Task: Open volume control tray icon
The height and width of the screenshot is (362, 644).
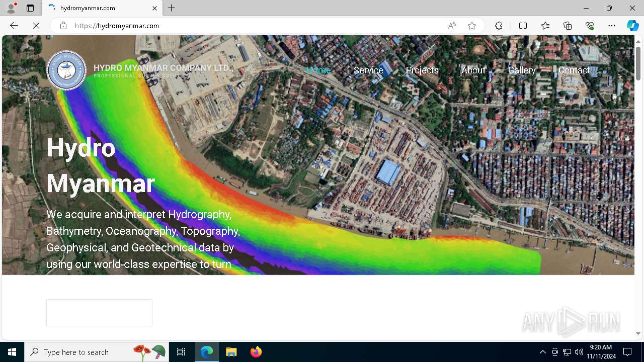Action: [579, 352]
